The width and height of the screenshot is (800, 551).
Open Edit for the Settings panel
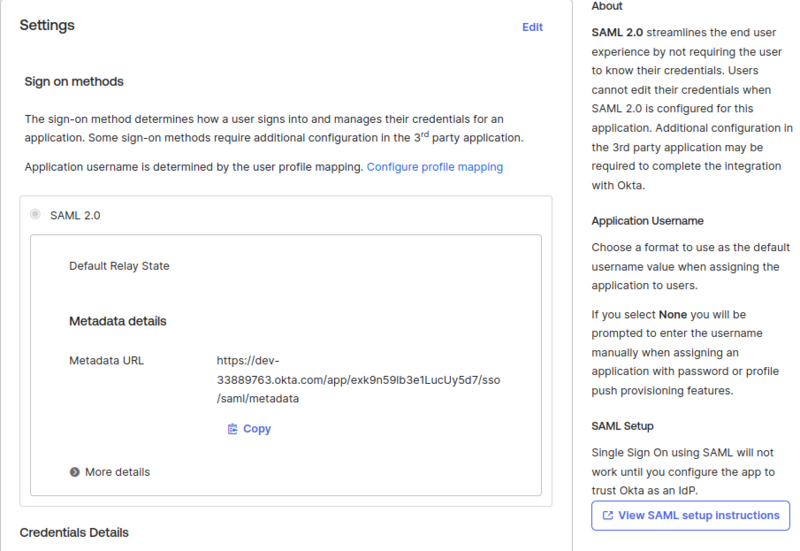pos(532,27)
